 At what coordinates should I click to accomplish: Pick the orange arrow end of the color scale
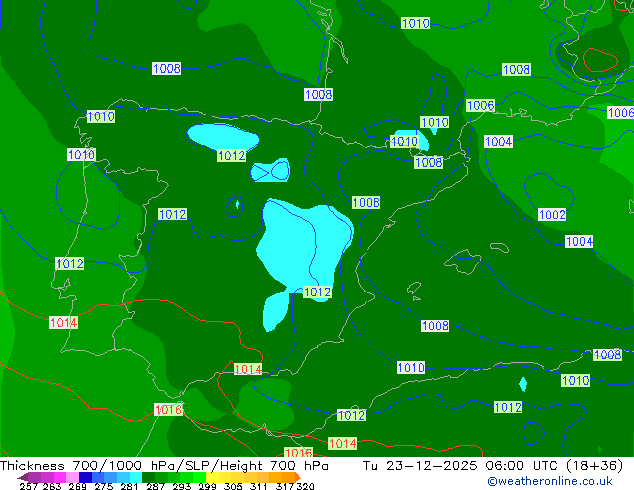click(x=298, y=477)
